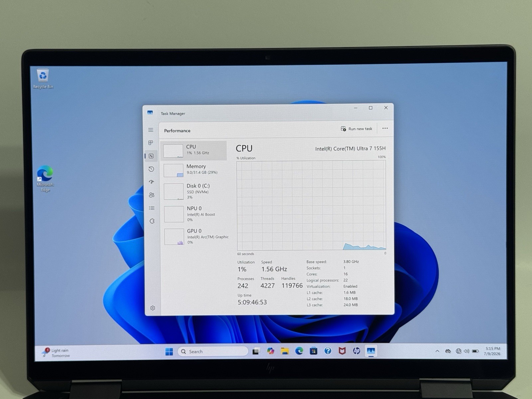The image size is (532, 399).
Task: Open Task Manager settings gear
Action: (x=153, y=308)
